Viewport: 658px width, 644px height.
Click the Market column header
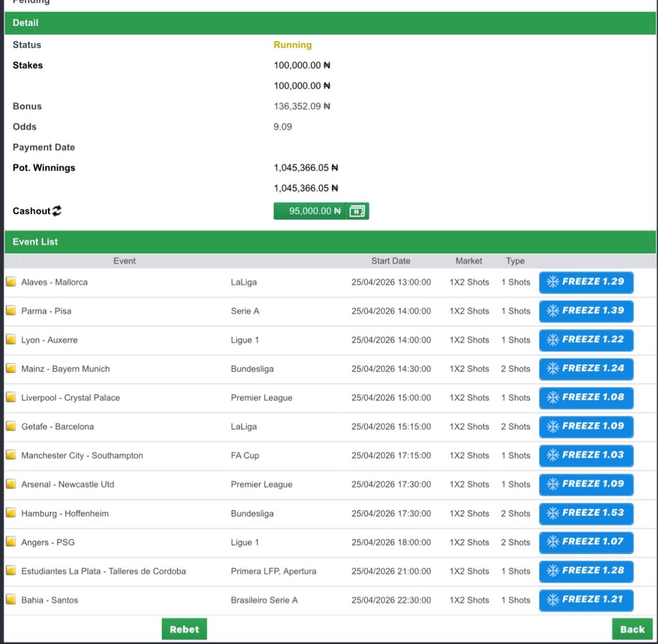468,261
